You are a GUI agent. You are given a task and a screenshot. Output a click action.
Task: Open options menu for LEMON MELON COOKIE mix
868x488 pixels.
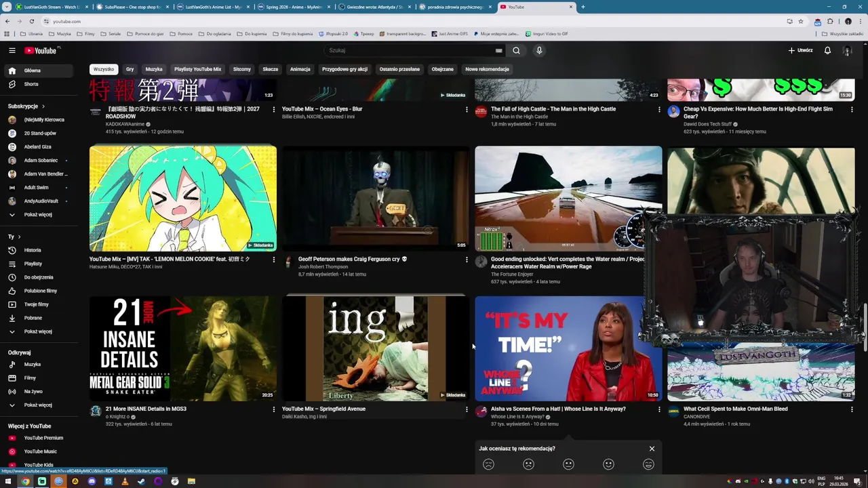coord(274,260)
